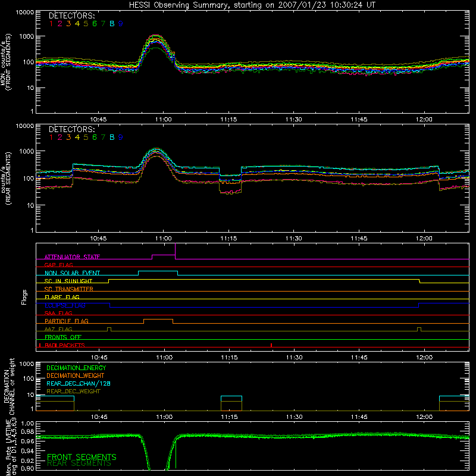
Task: Click the 11:45 tick label under the Flags plot
Action: [x=359, y=358]
